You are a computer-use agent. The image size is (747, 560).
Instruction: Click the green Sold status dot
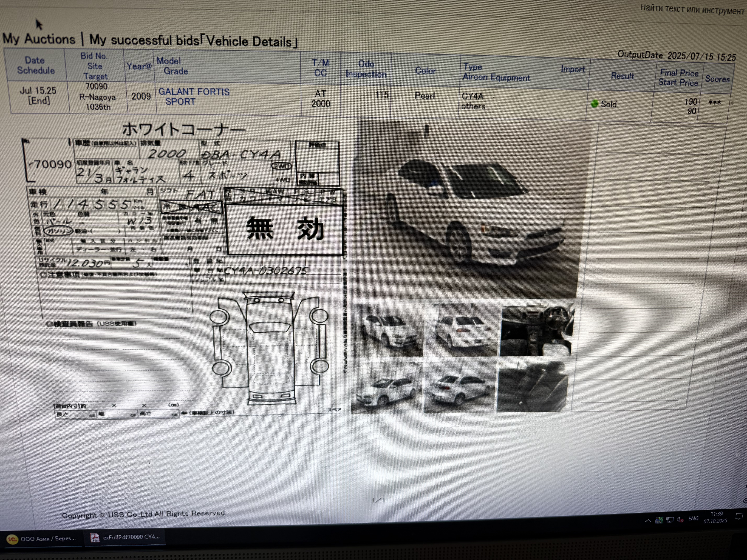[594, 104]
